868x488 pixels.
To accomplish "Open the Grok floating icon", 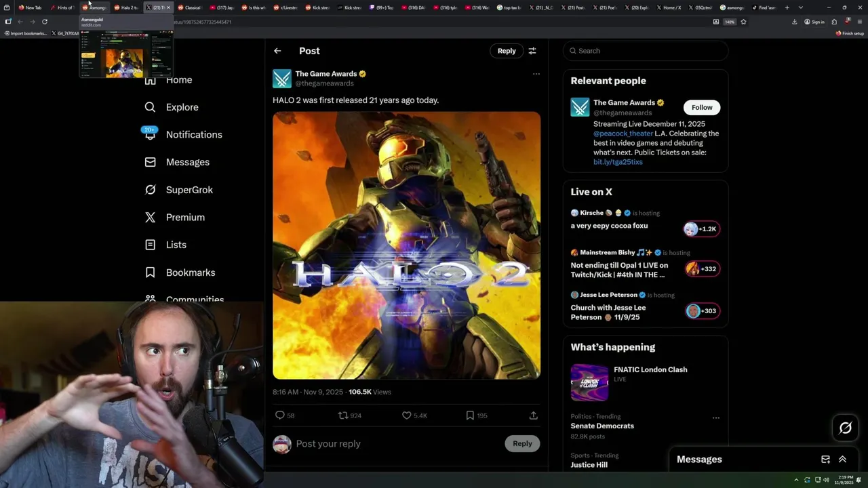I will [x=846, y=428].
